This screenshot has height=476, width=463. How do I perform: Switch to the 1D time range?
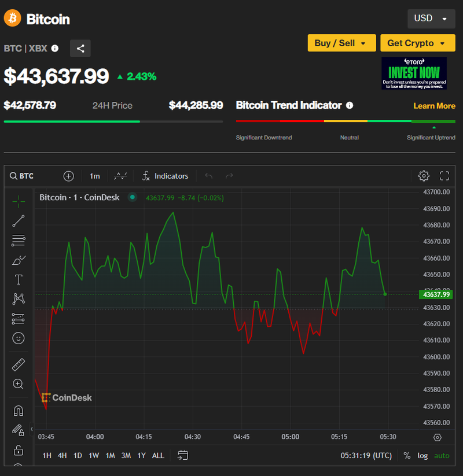[x=78, y=456]
